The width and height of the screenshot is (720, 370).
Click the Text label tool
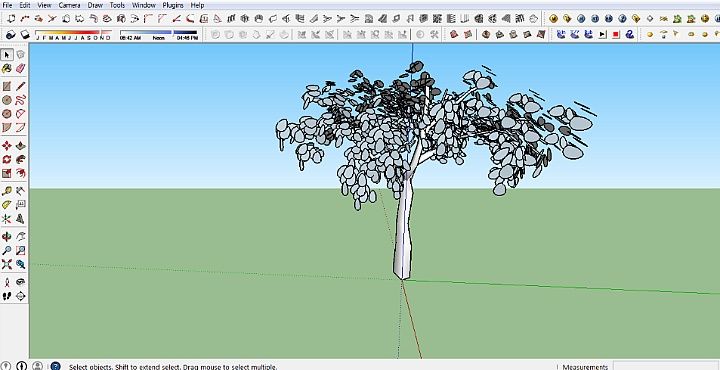[20, 205]
